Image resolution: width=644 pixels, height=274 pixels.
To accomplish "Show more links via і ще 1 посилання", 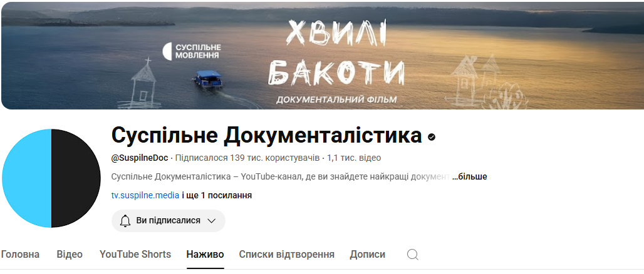I will [217, 196].
